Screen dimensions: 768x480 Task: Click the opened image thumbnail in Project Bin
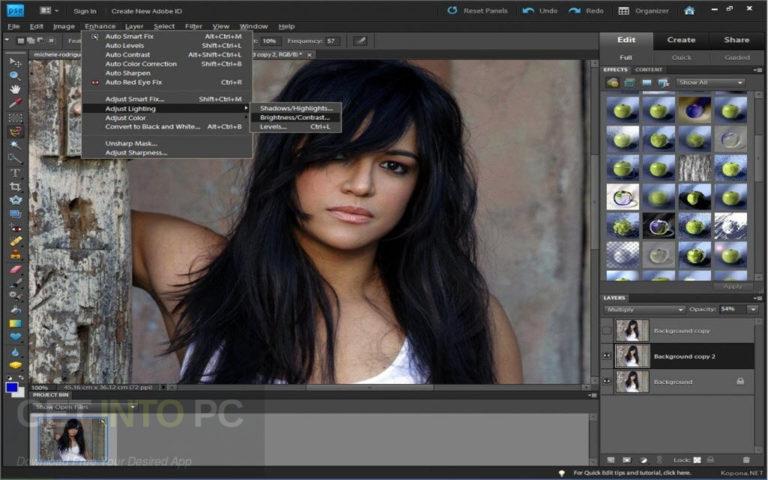pos(72,439)
